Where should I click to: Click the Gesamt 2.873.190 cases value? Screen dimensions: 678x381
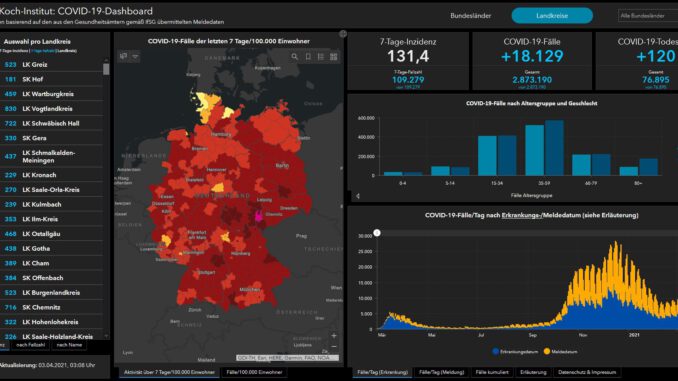[532, 80]
